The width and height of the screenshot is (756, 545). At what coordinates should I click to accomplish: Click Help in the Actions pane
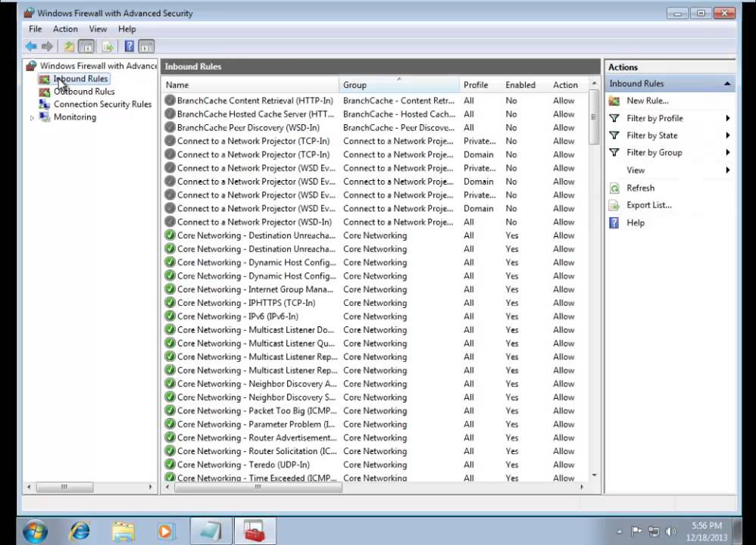[x=636, y=223]
